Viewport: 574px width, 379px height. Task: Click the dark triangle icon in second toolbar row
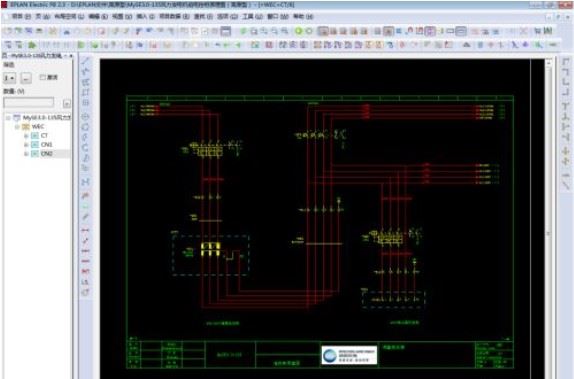pos(466,45)
